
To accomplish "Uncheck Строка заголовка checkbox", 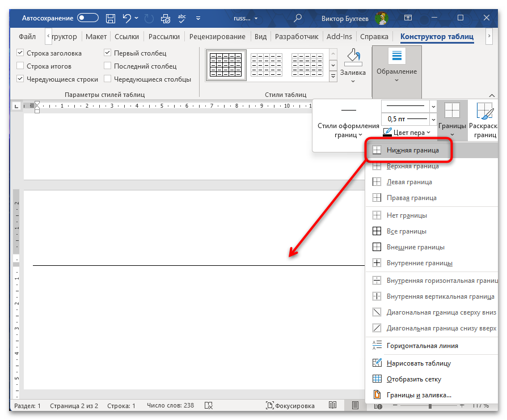I will (20, 53).
